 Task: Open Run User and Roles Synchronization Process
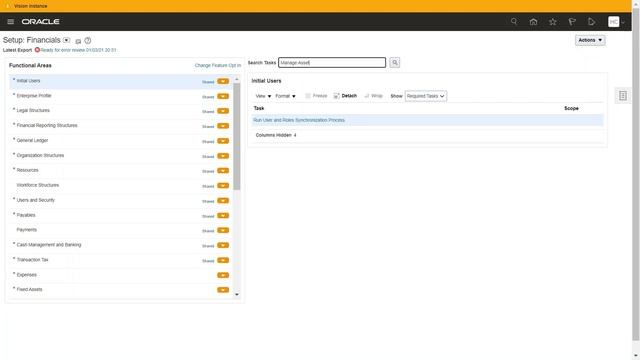click(299, 120)
